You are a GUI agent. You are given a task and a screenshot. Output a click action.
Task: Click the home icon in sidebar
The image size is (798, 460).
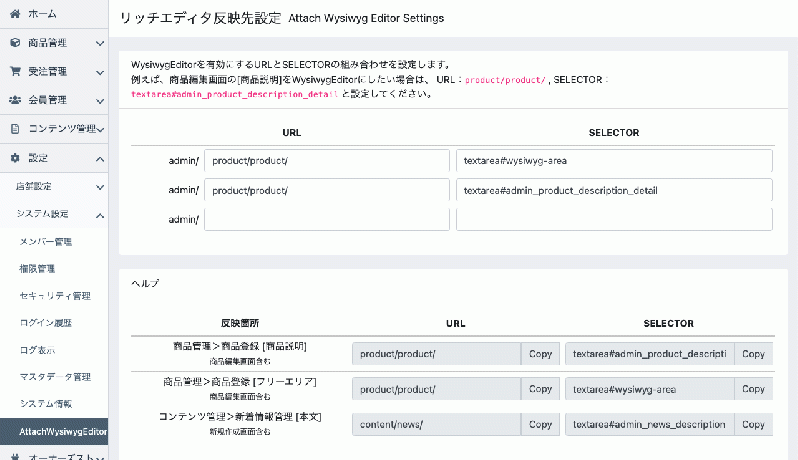15,14
